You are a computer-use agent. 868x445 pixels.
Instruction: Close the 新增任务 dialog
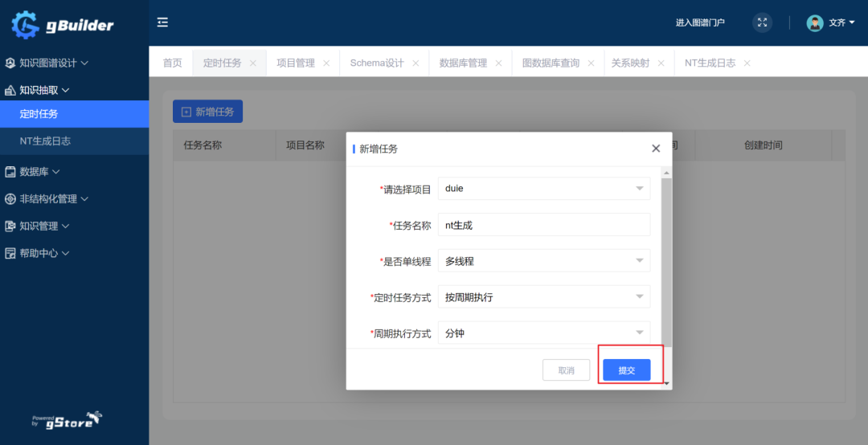click(x=656, y=149)
